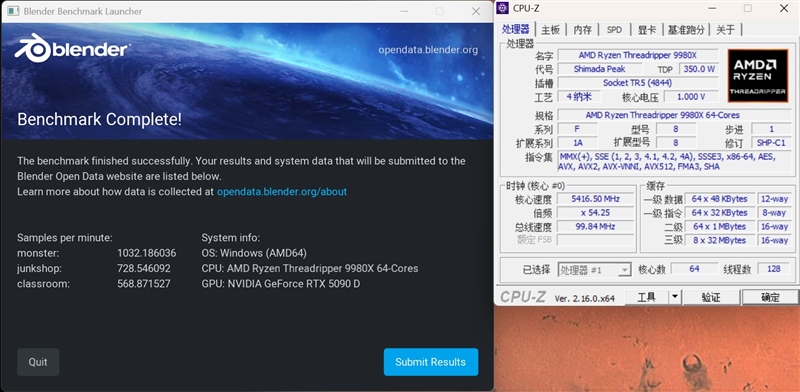Open the 显卡 tab in CPU-Z
Screen dimensions: 800x392
pos(646,30)
